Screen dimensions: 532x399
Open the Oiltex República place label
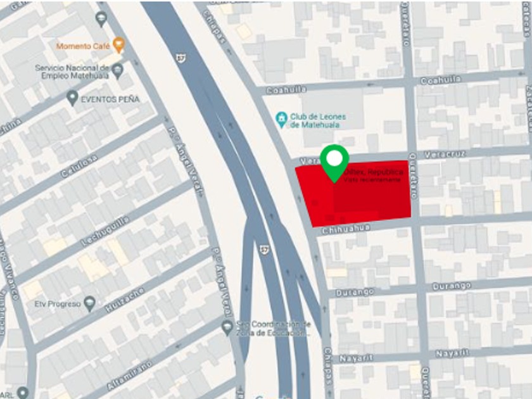(374, 172)
